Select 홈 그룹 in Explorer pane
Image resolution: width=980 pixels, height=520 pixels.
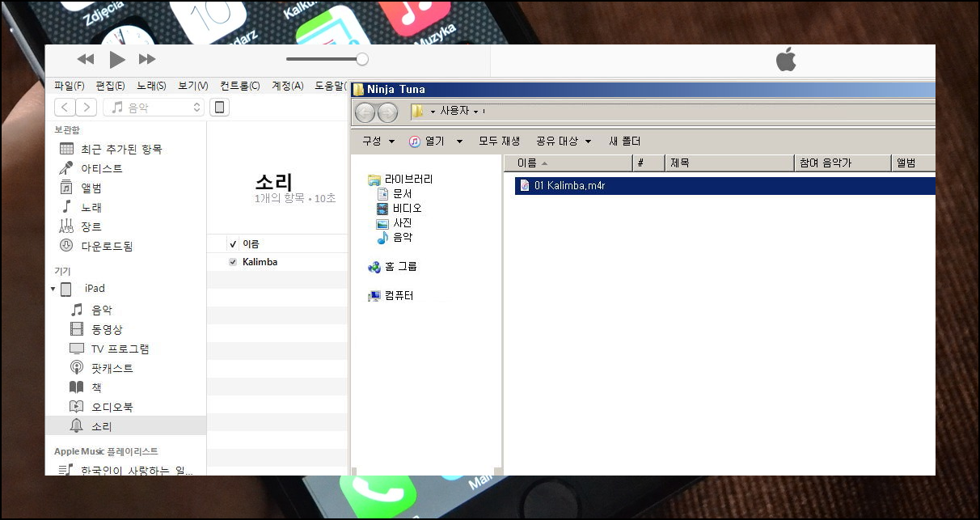click(x=392, y=267)
